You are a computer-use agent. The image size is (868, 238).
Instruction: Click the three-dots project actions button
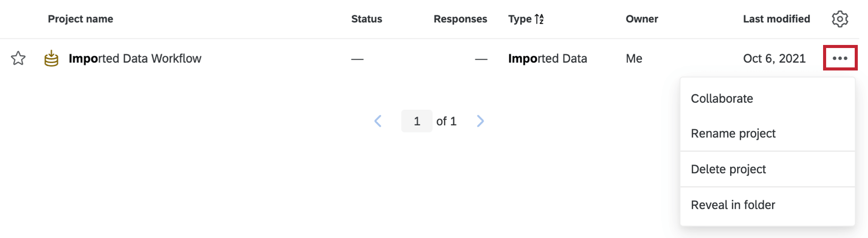840,58
